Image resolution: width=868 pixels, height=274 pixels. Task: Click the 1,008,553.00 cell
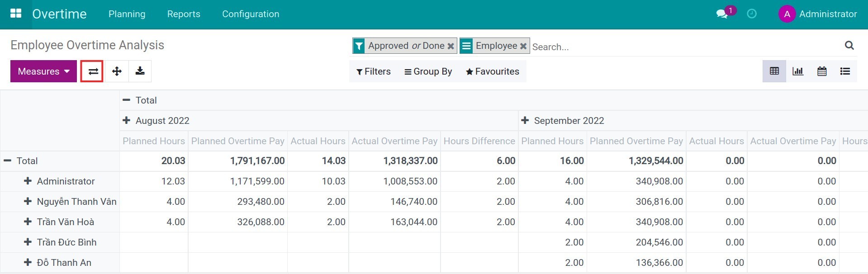(x=394, y=181)
